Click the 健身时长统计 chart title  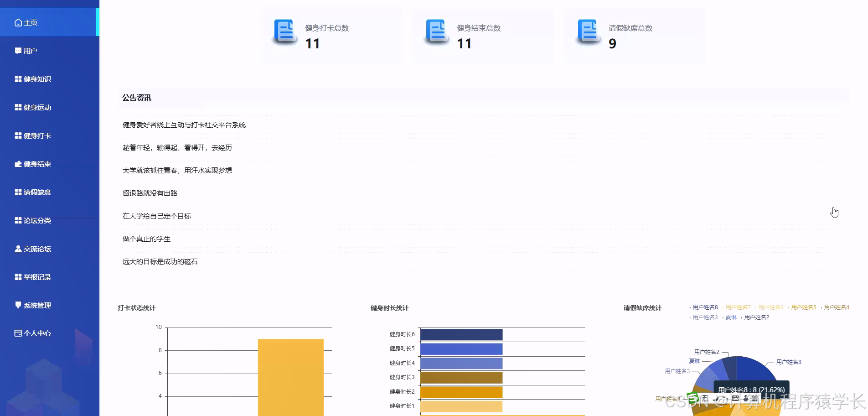tap(390, 308)
